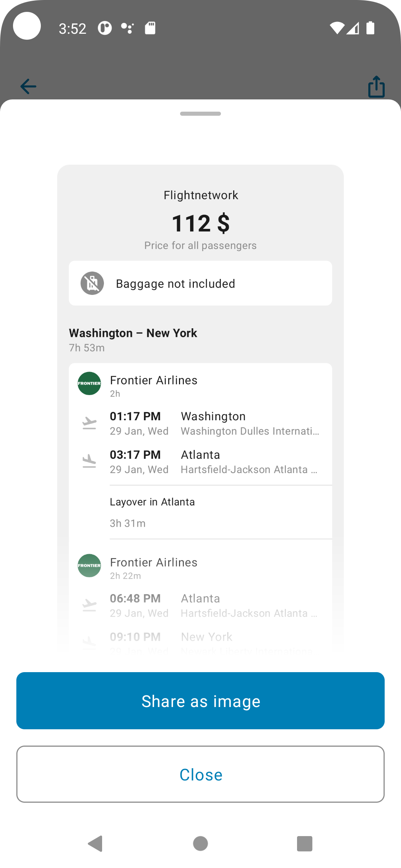Click the 06:48 PM takeoff plane icon
The width and height of the screenshot is (401, 868).
coord(89,605)
